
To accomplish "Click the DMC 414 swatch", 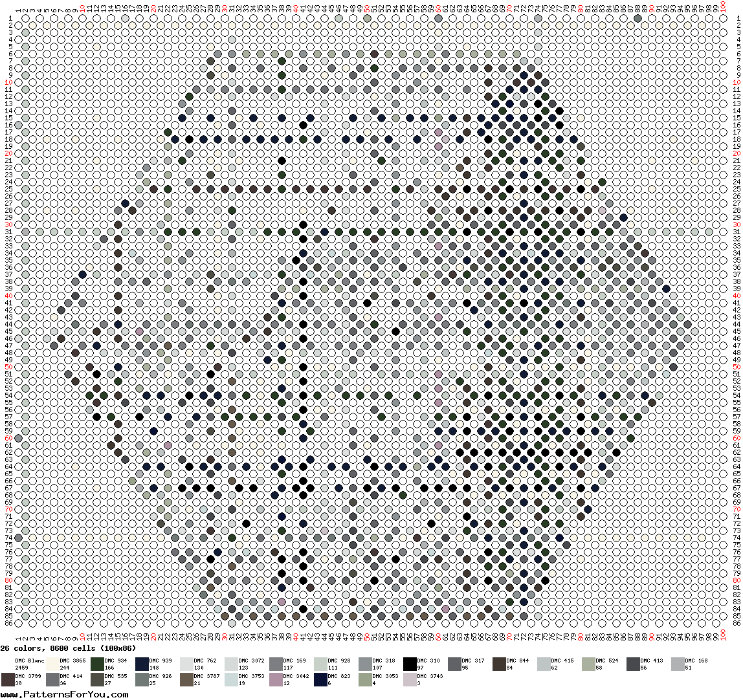I will [x=52, y=680].
